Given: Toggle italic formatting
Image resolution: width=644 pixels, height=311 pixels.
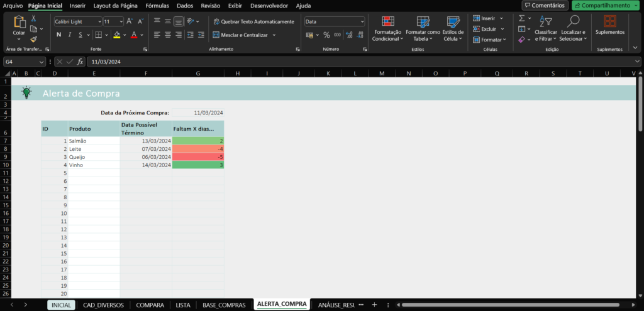Looking at the screenshot, I should tap(70, 35).
